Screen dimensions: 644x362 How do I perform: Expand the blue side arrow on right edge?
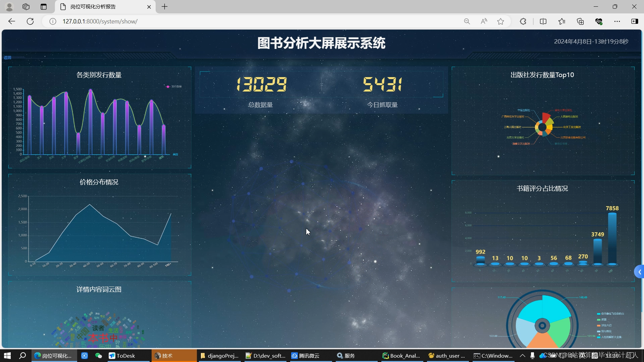click(639, 272)
